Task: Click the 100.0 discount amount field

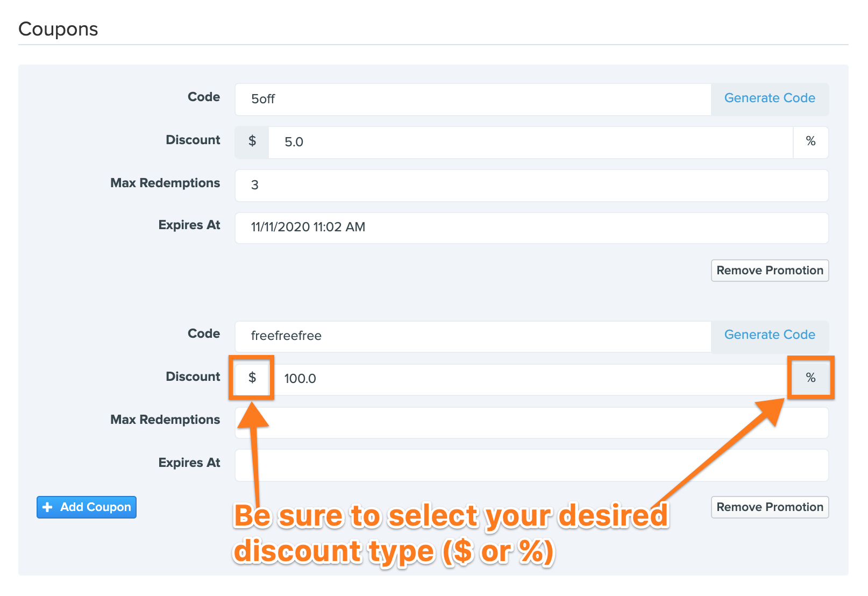Action: 531,379
